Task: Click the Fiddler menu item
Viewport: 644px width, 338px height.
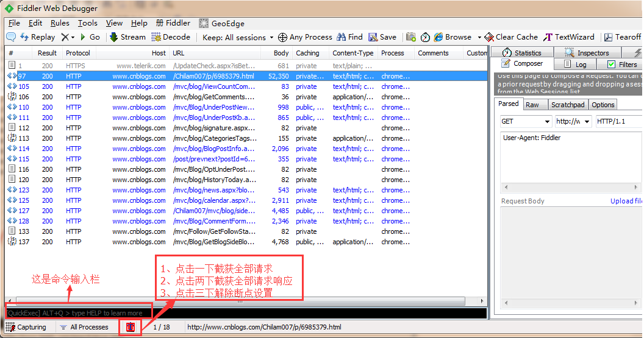Action: coord(173,23)
